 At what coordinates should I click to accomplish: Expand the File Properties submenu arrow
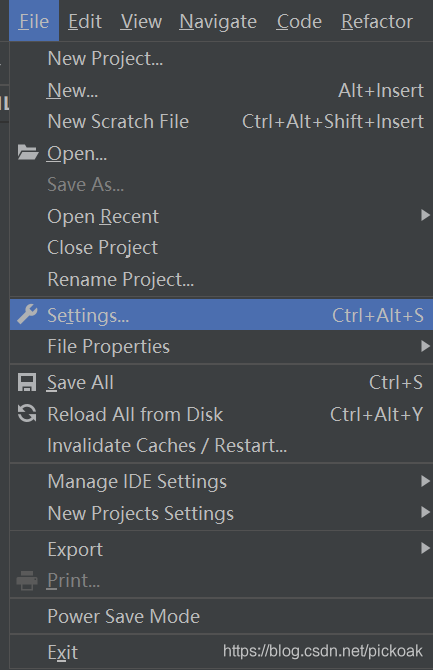tap(425, 346)
